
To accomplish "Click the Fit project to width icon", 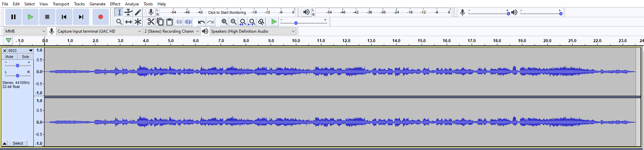I will (x=252, y=22).
